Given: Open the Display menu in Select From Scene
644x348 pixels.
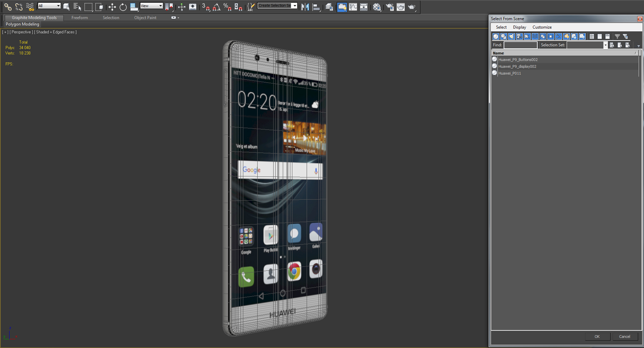Looking at the screenshot, I should pos(520,27).
